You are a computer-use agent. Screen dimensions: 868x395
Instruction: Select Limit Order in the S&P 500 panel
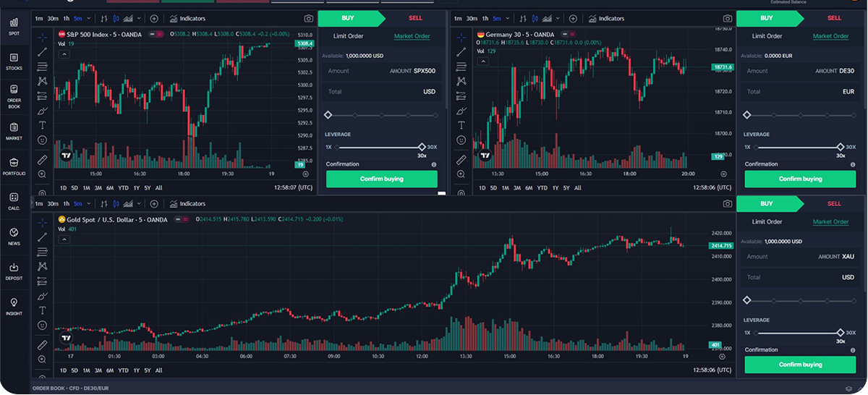click(349, 36)
